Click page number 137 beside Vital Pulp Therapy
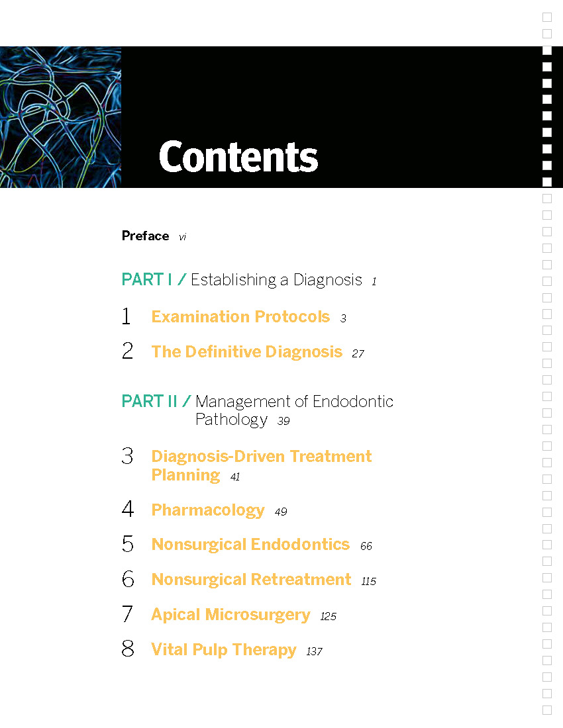This screenshot has height=728, width=563. 315,651
